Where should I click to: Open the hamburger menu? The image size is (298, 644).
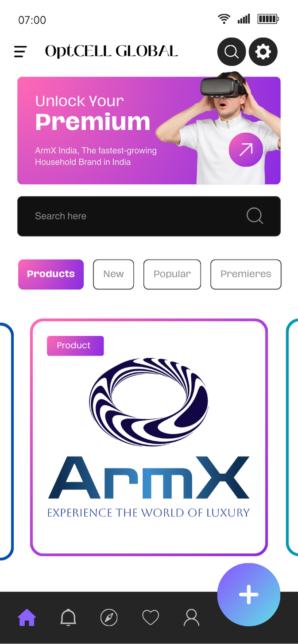coord(20,52)
